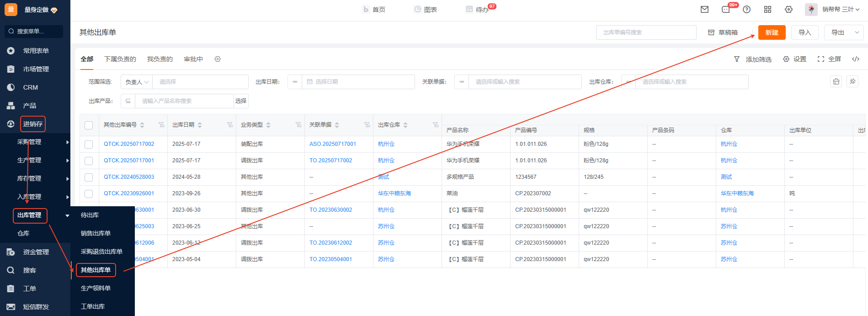This screenshot has width=868, height=316.
Task: Click the 星 logo icon in sidebar top
Action: coord(11,10)
